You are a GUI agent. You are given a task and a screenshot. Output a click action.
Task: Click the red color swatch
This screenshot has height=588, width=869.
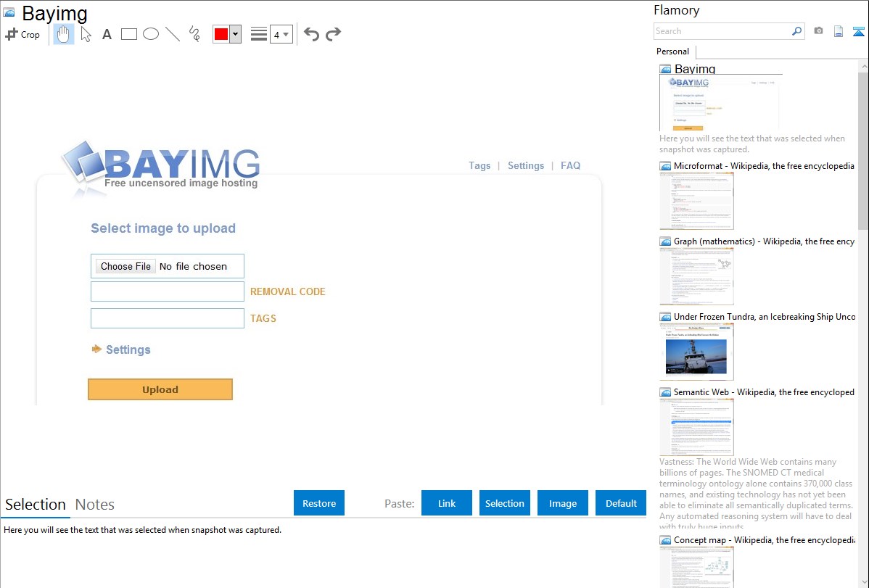pyautogui.click(x=221, y=34)
